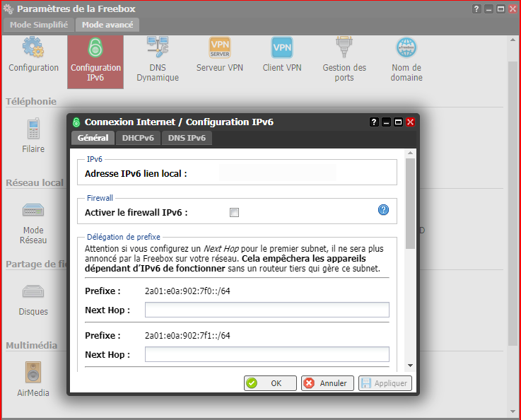
Task: Click help button in IPv6 dialog title bar
Action: pos(374,122)
